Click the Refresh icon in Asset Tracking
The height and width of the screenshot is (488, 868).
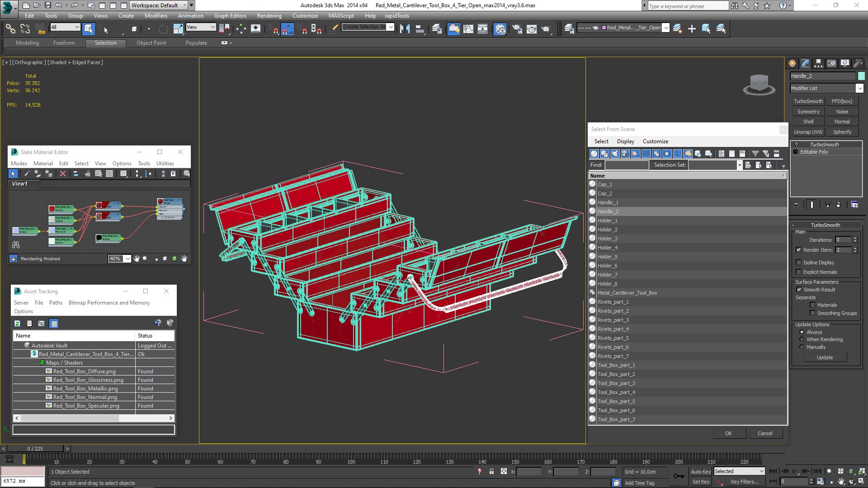(x=17, y=324)
